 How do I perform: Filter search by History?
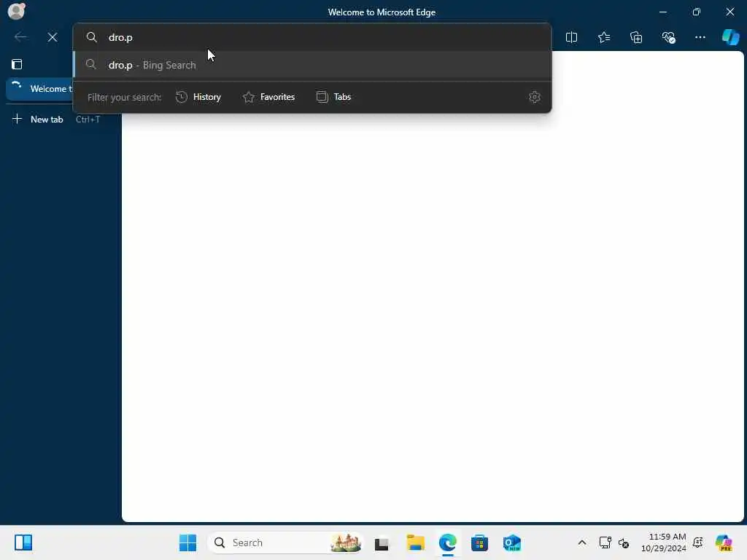(198, 97)
